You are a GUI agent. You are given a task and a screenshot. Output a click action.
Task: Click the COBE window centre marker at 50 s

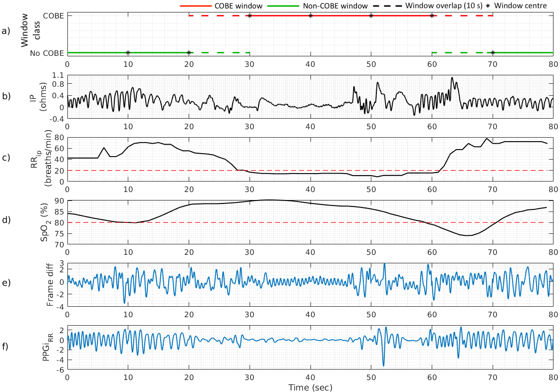coord(371,15)
